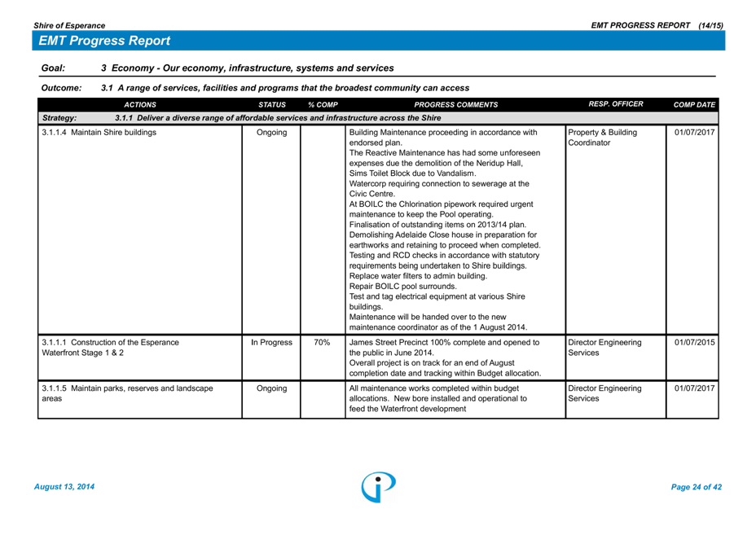
Task: Click the ACTIONS column header
Action: point(140,104)
